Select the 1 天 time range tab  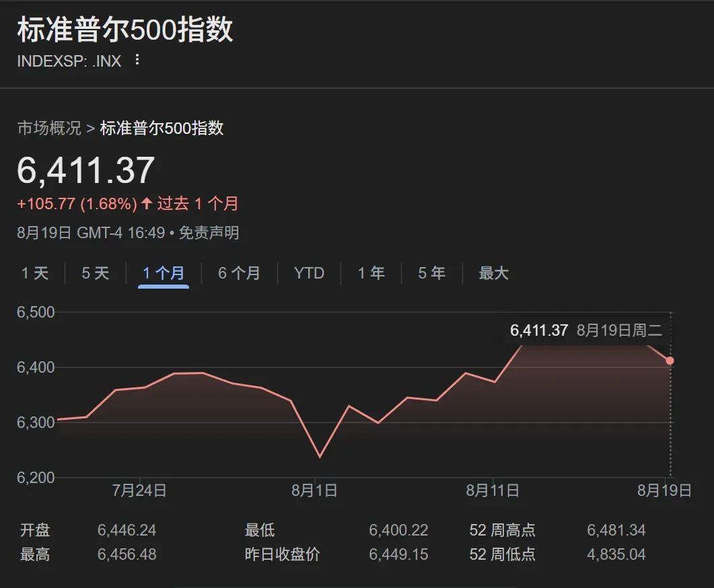[35, 273]
